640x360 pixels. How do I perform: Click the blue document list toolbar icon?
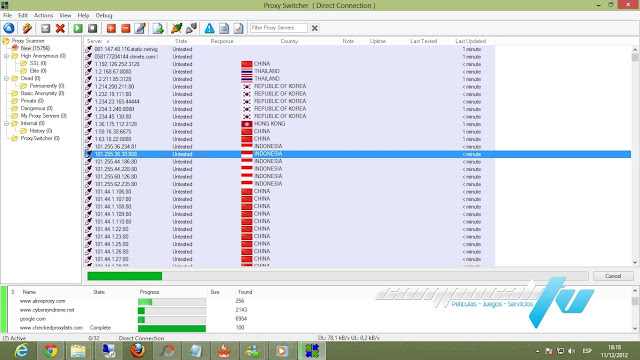224,28
